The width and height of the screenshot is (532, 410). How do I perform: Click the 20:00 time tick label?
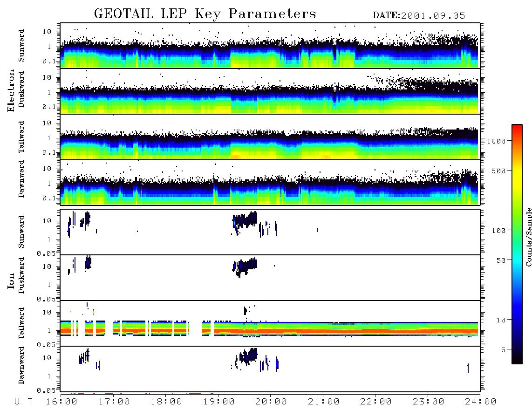pyautogui.click(x=271, y=402)
